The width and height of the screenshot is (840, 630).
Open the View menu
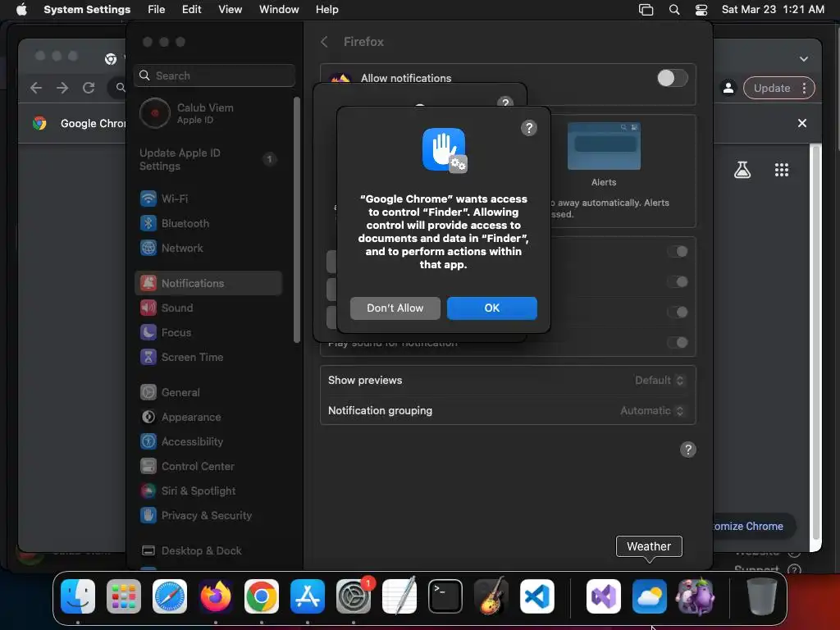point(230,10)
